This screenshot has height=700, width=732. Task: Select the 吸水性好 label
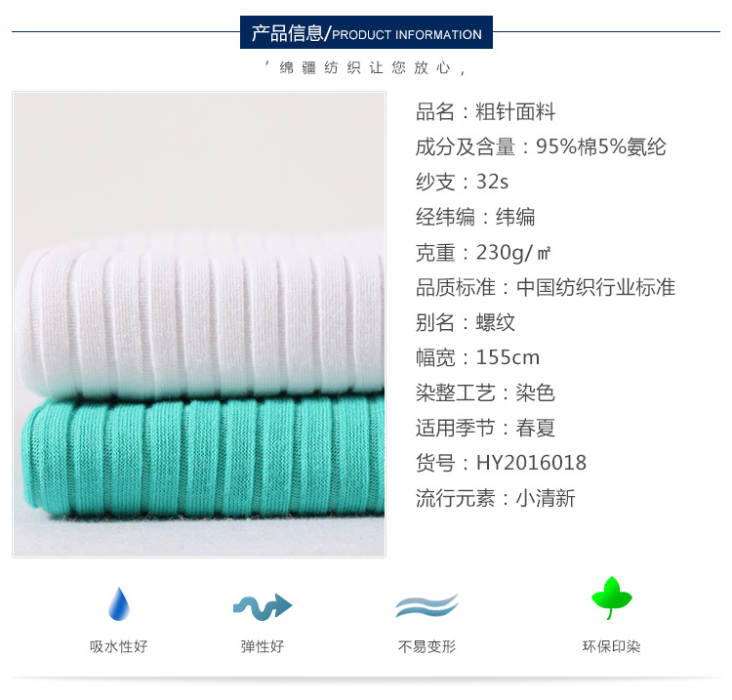tap(118, 646)
